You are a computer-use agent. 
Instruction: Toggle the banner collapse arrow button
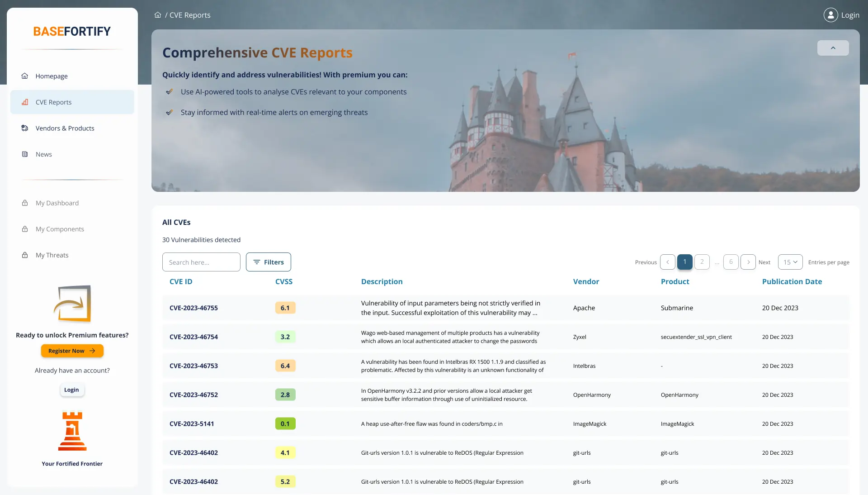833,48
